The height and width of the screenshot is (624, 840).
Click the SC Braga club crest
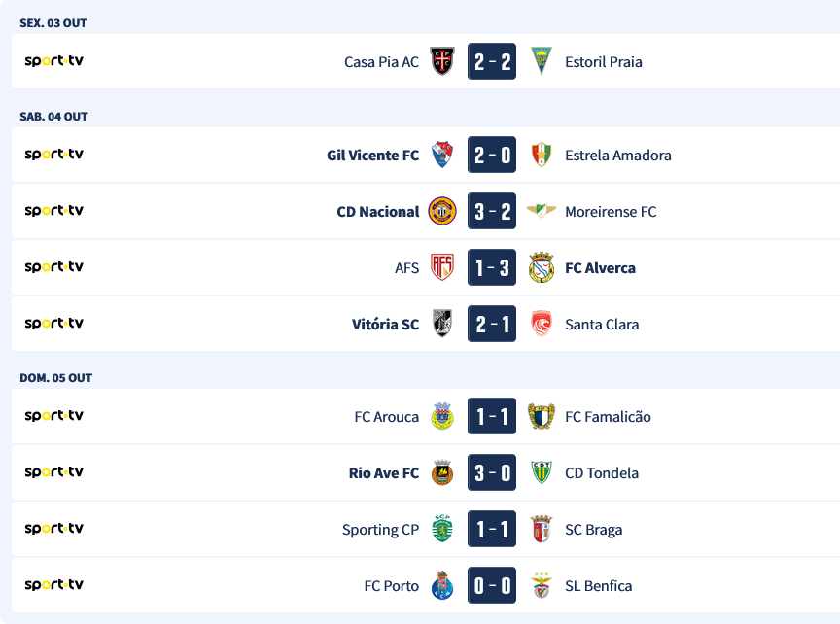coord(542,530)
